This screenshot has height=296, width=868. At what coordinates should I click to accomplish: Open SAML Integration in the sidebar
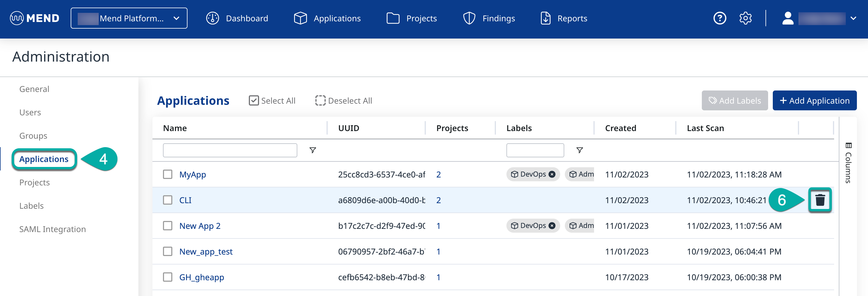(x=53, y=229)
